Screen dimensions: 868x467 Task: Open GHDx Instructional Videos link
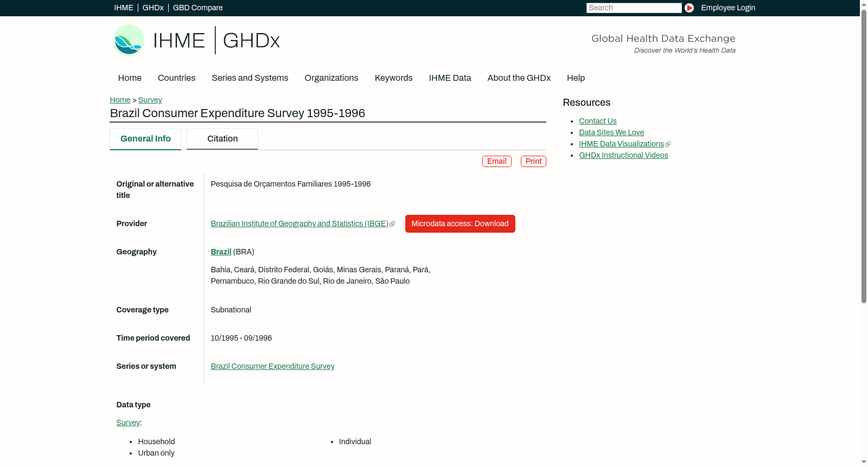(x=623, y=155)
